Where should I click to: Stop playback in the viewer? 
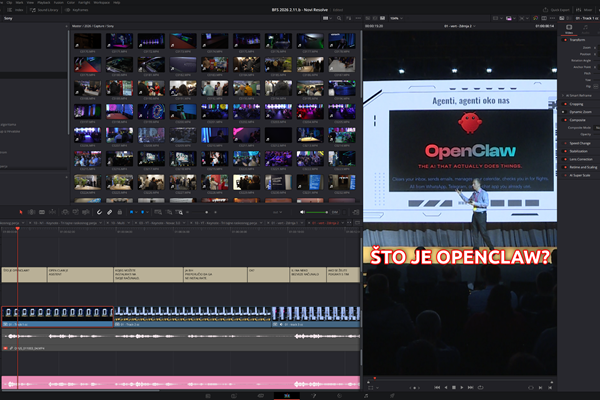click(454, 387)
